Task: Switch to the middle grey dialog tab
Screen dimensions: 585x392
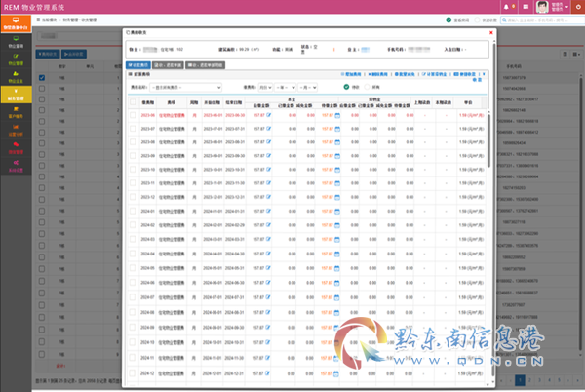Action: (168, 65)
